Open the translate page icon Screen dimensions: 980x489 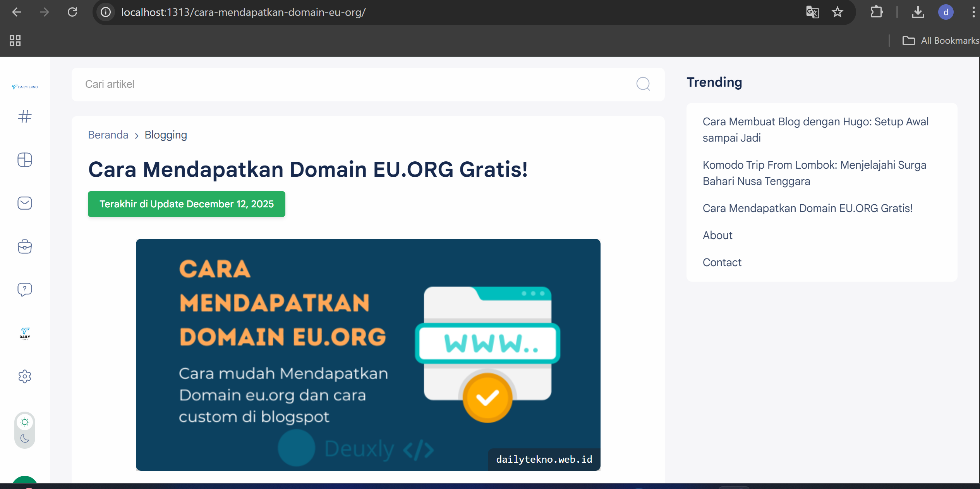pyautogui.click(x=812, y=12)
